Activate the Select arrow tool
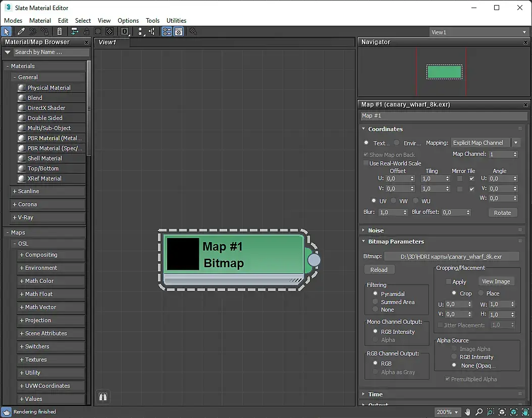 tap(7, 32)
